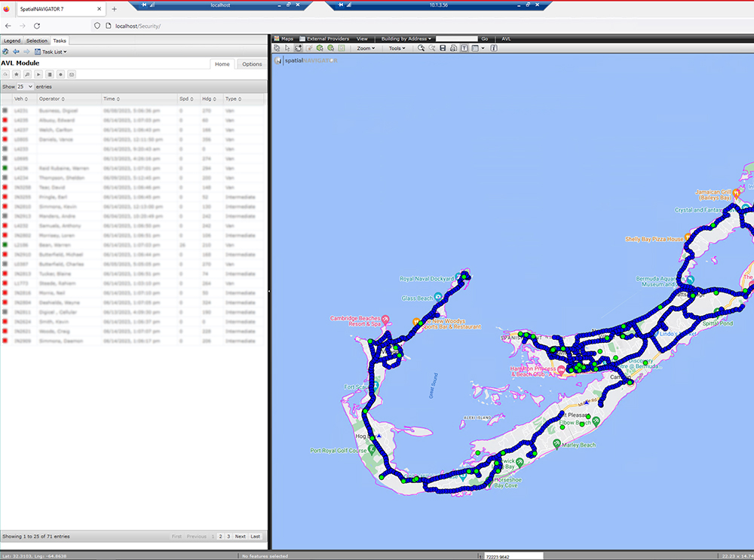754x560 pixels.
Task: Click the play icon in AVL Module
Action: click(x=38, y=75)
